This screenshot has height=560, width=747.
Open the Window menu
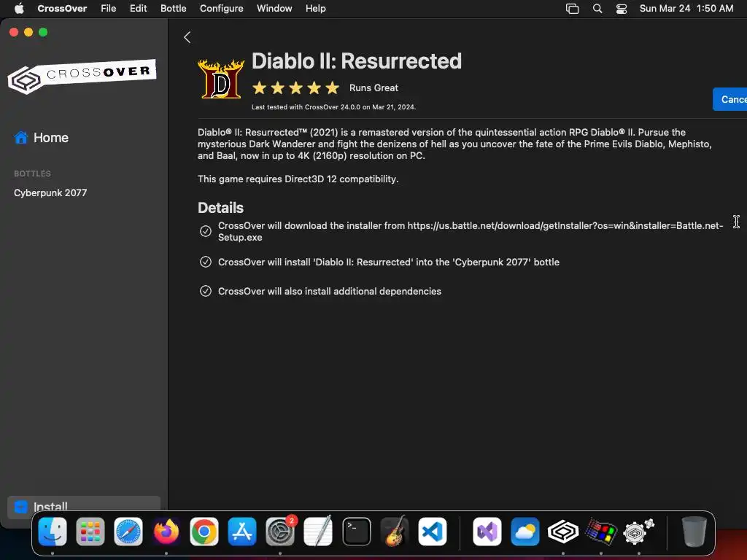[x=274, y=9]
